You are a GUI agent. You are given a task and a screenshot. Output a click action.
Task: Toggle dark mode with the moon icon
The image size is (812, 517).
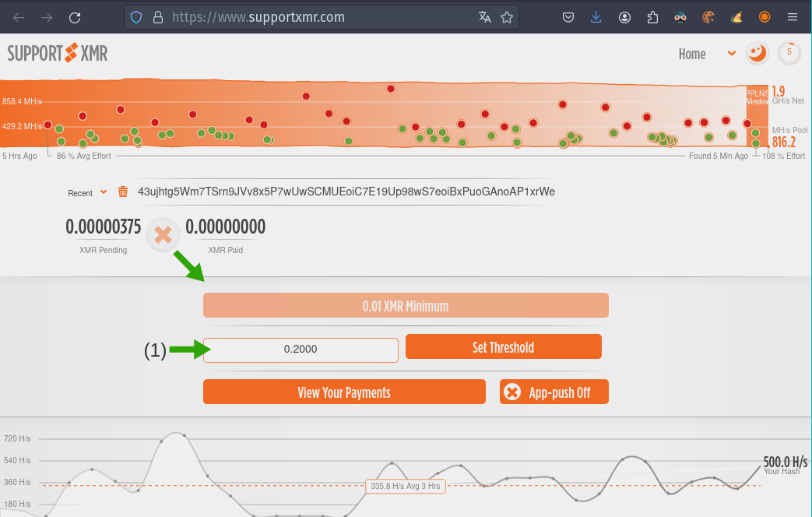757,53
